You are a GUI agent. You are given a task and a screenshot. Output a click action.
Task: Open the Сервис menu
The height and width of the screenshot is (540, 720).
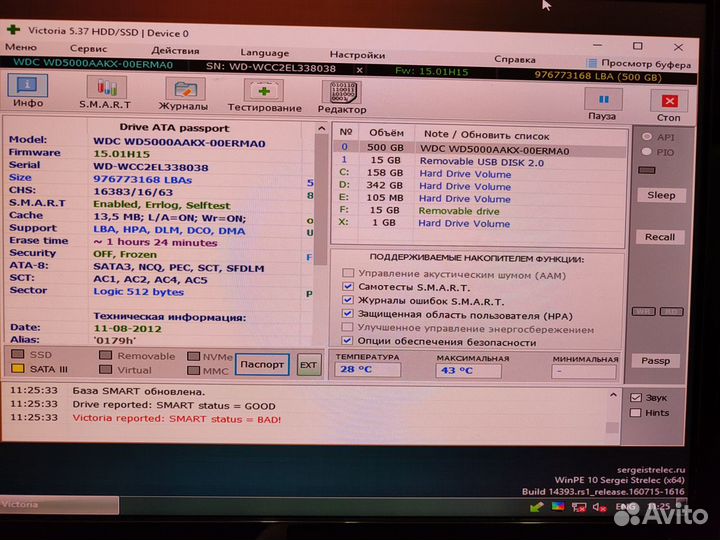[88, 48]
